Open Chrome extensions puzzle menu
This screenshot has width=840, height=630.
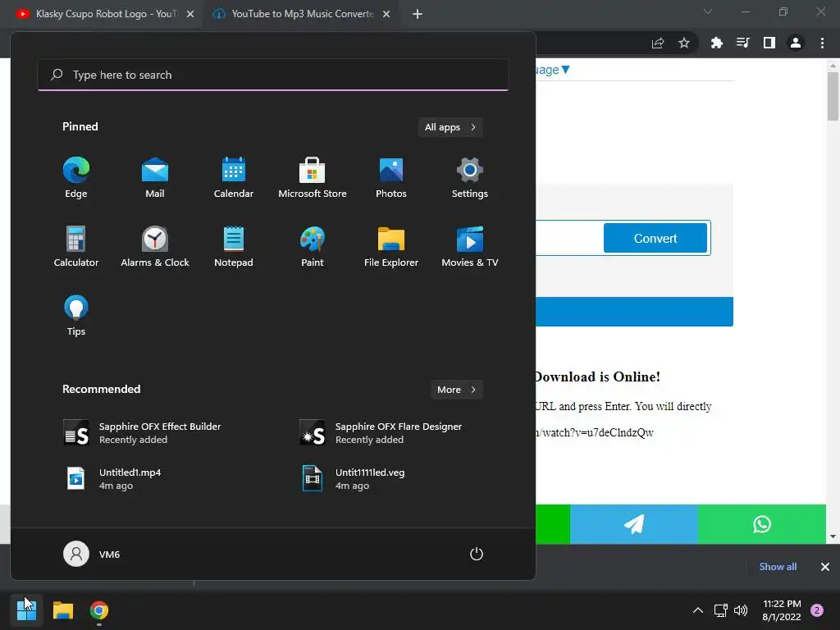pos(717,43)
